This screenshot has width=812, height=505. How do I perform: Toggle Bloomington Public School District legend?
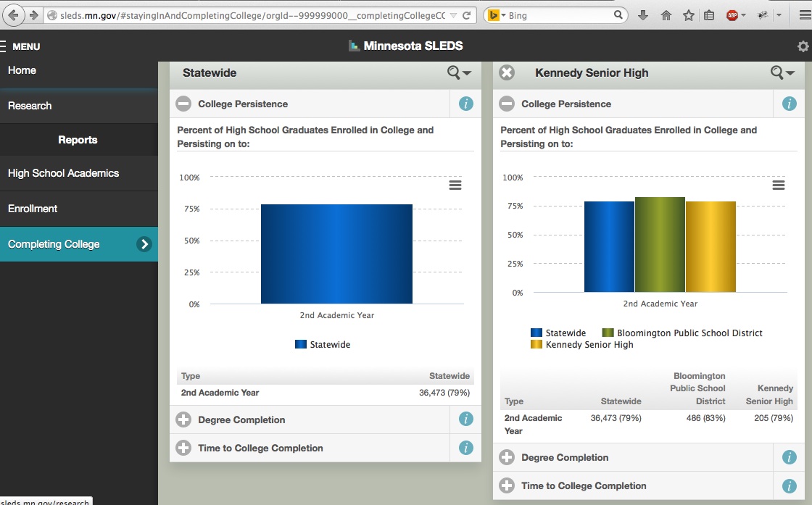point(682,333)
